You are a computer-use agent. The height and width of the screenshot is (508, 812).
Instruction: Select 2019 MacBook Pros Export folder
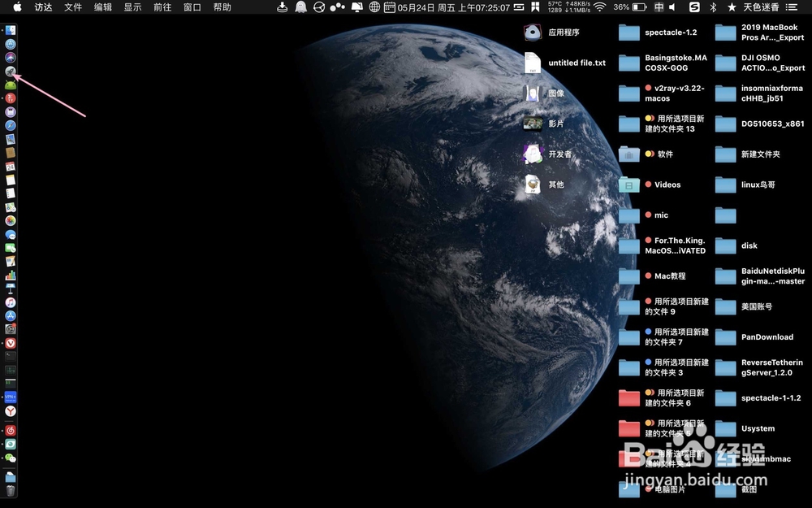coord(760,33)
